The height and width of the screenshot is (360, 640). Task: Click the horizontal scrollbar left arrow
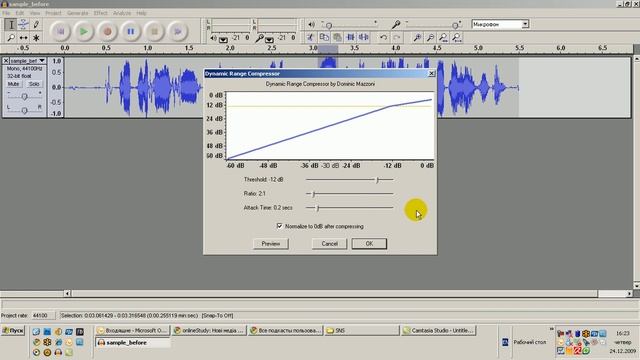67,293
